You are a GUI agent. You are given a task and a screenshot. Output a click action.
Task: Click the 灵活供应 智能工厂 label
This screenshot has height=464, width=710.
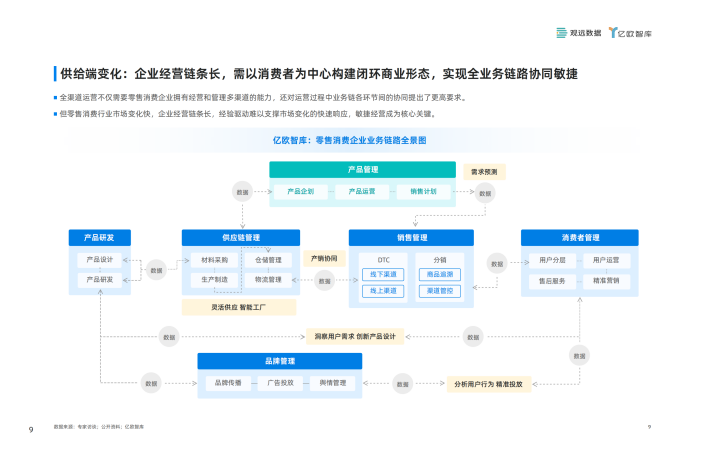point(239,307)
